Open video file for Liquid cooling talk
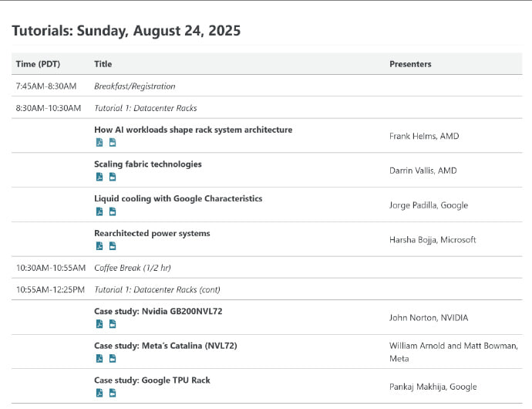Image resolution: width=532 pixels, height=409 pixels. [x=112, y=211]
